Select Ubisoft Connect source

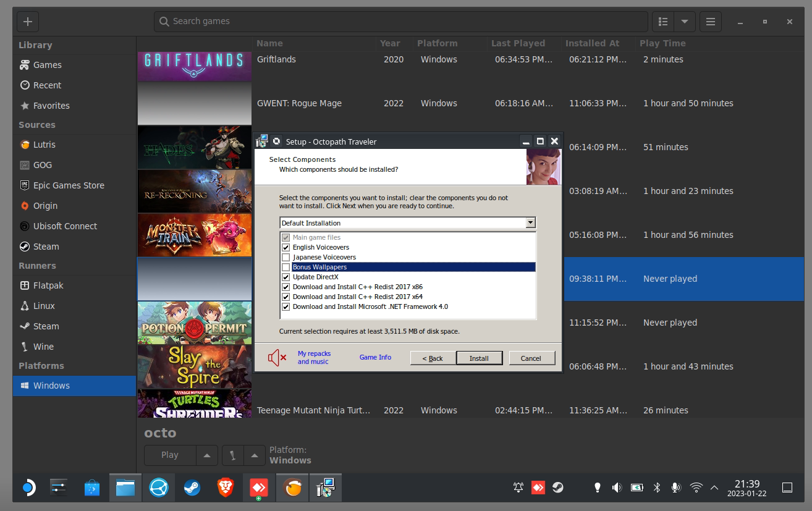click(x=74, y=226)
